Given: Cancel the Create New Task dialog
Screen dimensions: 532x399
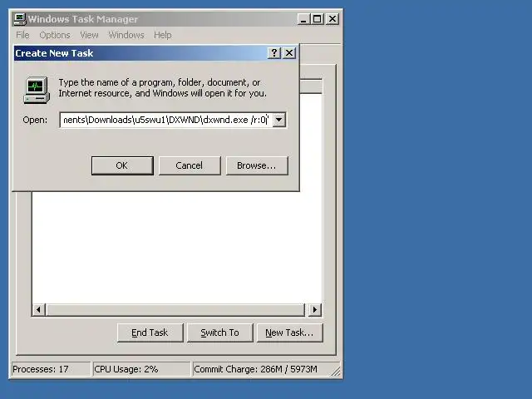Looking at the screenshot, I should (x=190, y=165).
